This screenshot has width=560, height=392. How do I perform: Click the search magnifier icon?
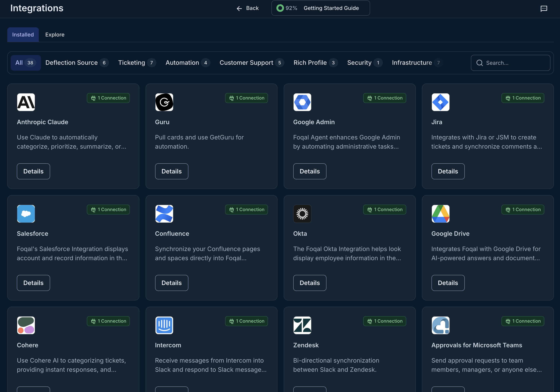point(479,63)
